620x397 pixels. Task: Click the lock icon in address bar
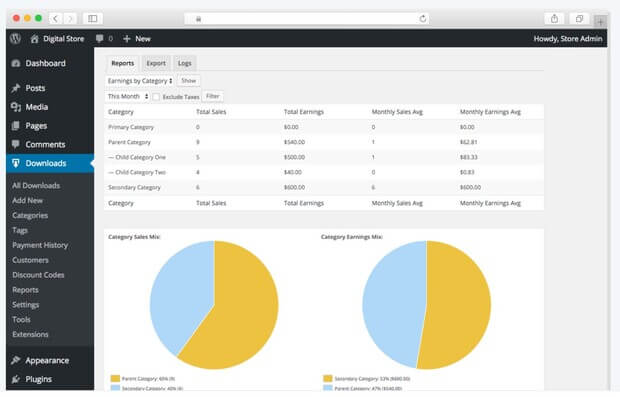tap(198, 19)
